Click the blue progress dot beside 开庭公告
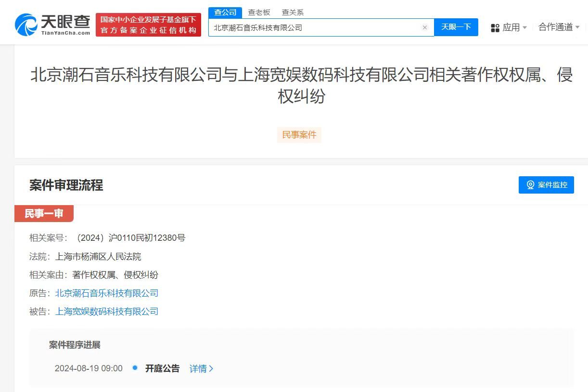The image size is (588, 392). [135, 368]
